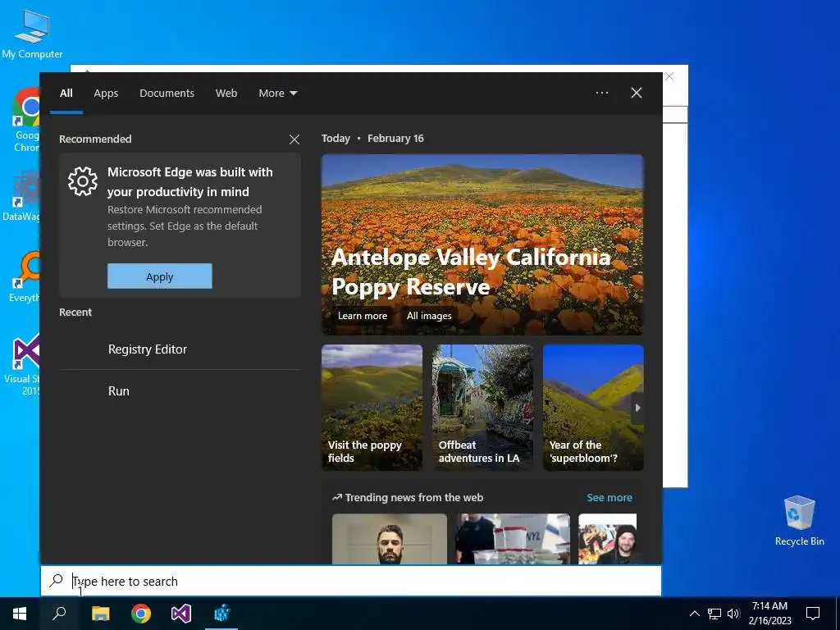
Task: Click the Learn more link
Action: 362,316
